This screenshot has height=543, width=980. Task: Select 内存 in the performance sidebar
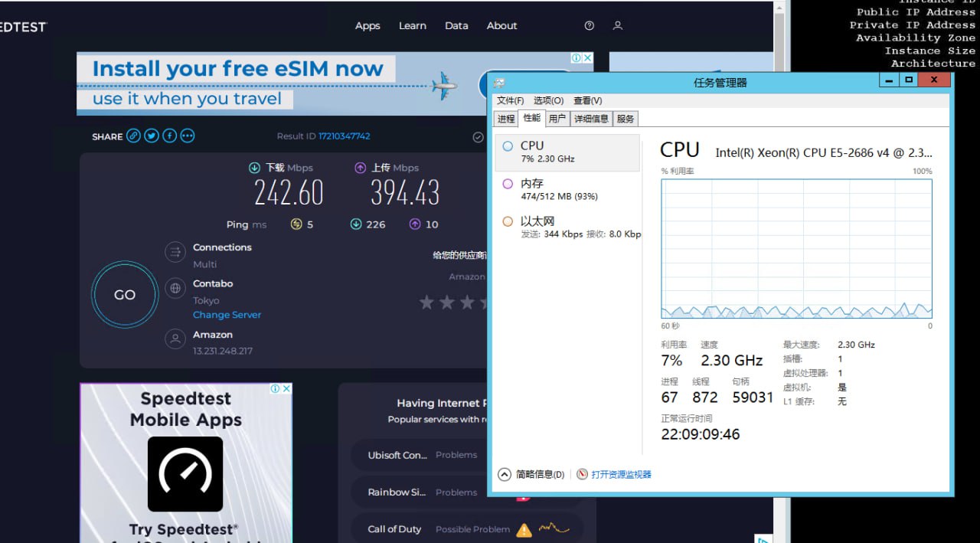pyautogui.click(x=567, y=189)
